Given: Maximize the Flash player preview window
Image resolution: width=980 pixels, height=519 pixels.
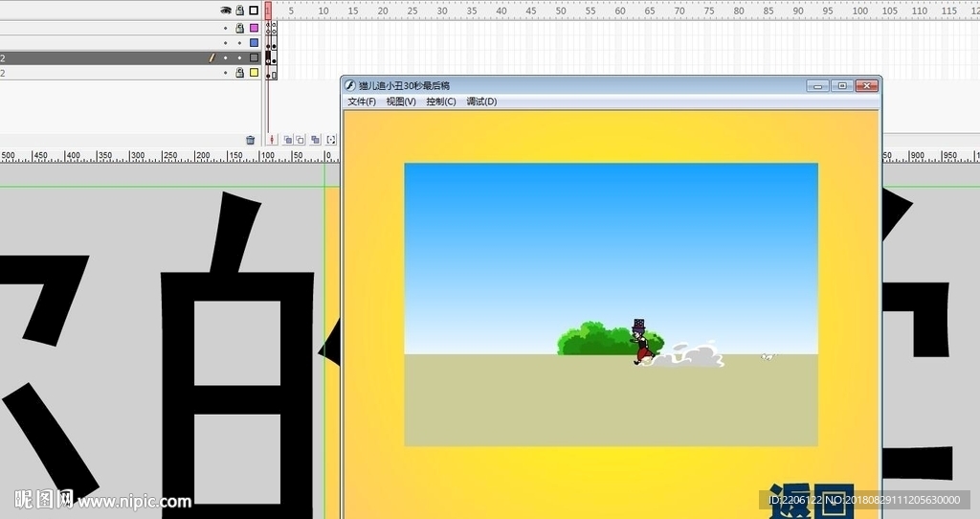Looking at the screenshot, I should coord(842,85).
